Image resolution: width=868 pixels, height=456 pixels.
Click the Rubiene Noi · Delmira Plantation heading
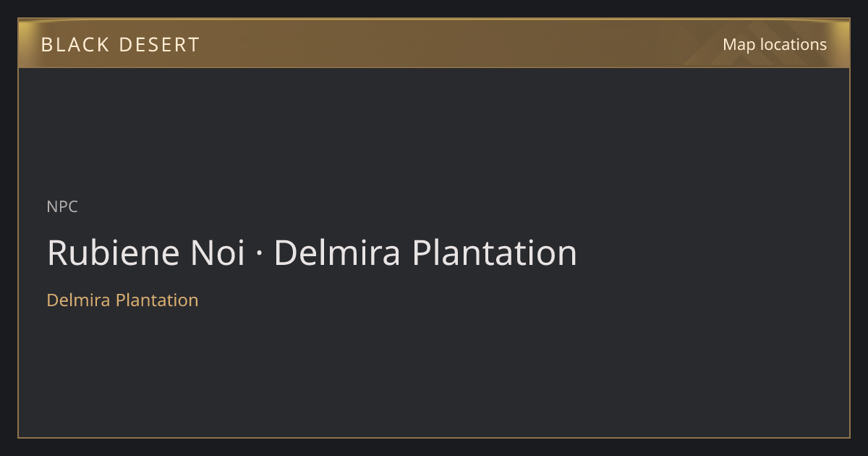312,253
